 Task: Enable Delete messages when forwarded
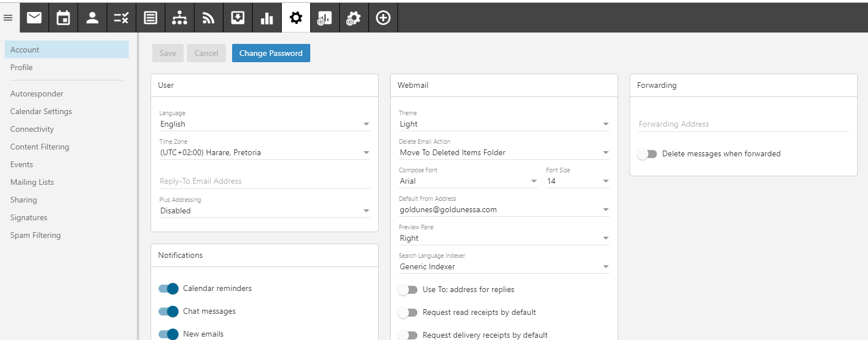click(647, 154)
